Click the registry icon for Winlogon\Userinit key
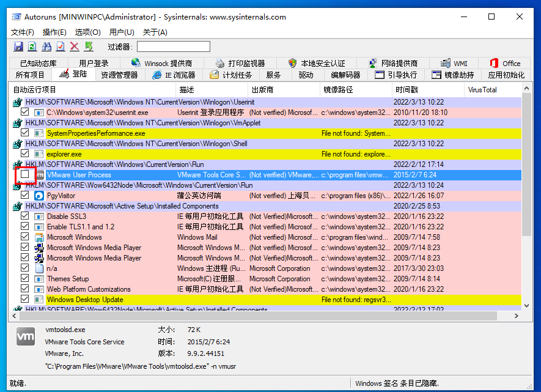541x392 pixels. (17, 103)
